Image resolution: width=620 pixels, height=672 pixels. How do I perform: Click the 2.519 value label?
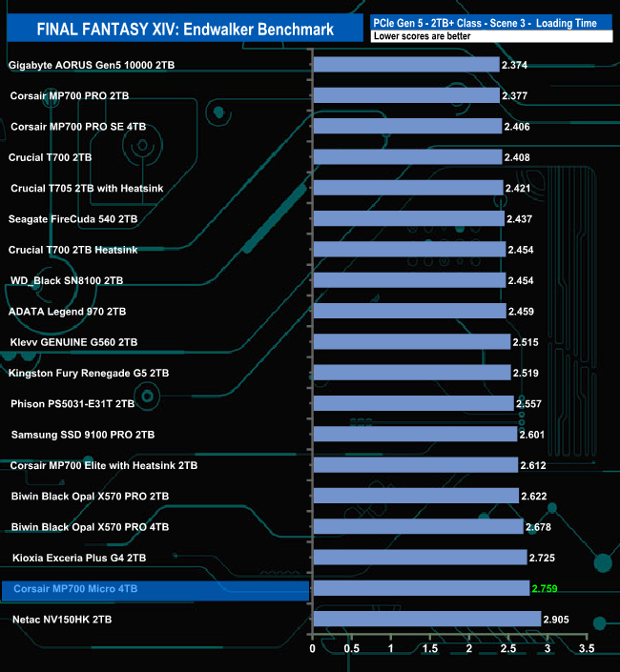(526, 374)
